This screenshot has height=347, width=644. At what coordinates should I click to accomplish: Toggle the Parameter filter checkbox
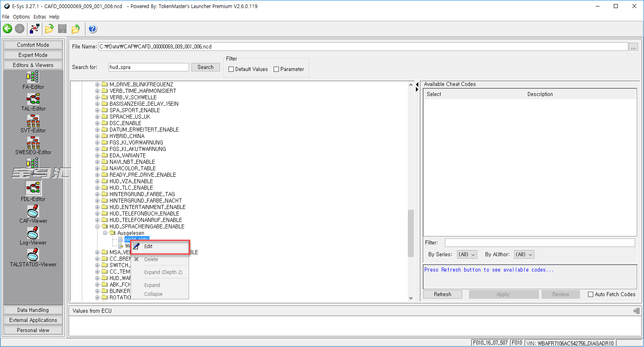[x=276, y=69]
